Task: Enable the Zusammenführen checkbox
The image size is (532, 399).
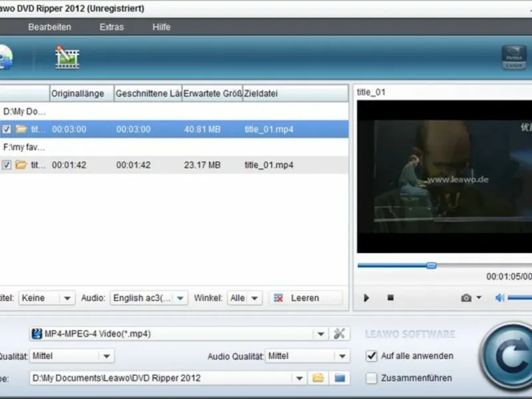Action: tap(372, 378)
